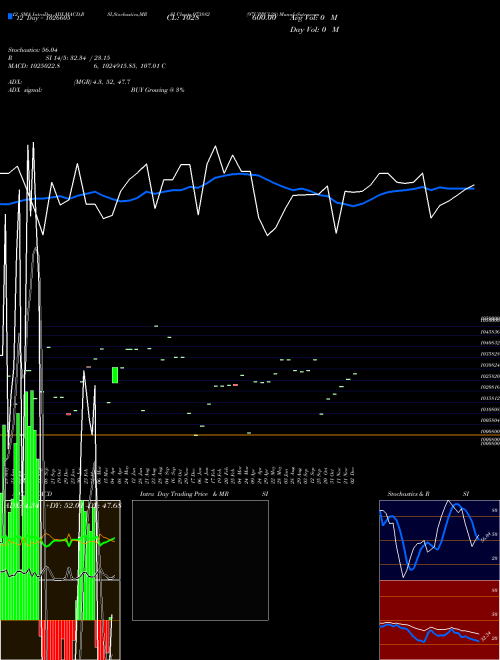Click the orange horizontal support line

click(250, 435)
